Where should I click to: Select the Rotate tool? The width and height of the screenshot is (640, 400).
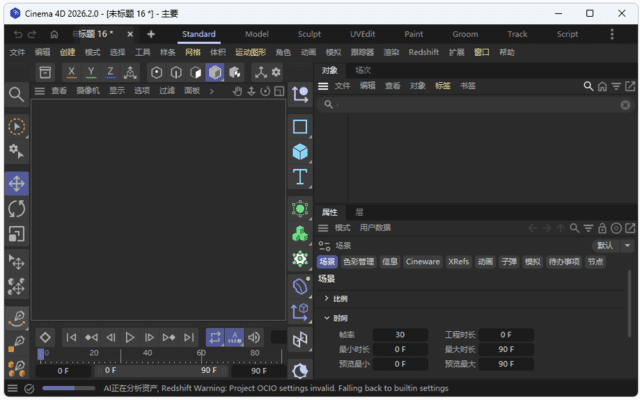pos(17,209)
